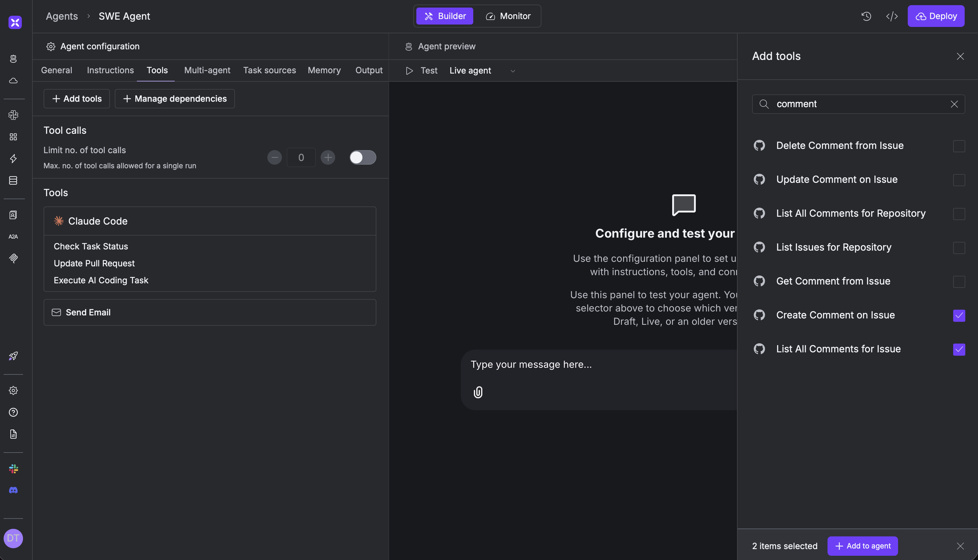This screenshot has height=560, width=978.
Task: Open the Live agent version dropdown
Action: [513, 71]
